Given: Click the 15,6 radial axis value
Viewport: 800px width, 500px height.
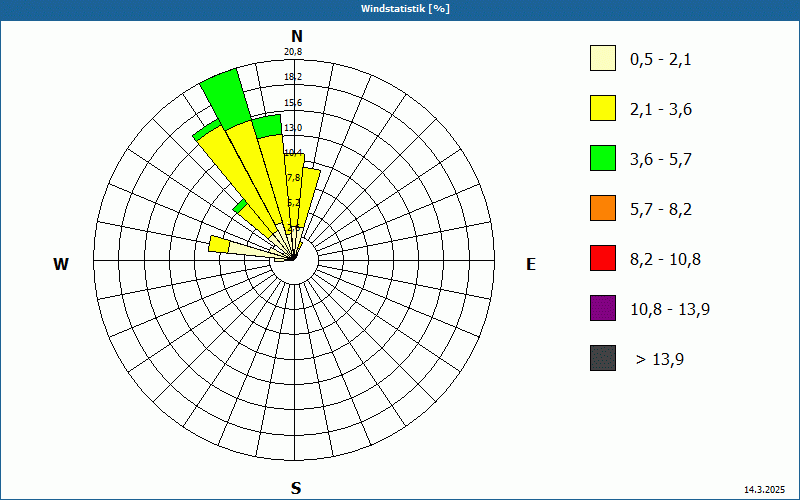Looking at the screenshot, I should click(x=293, y=103).
